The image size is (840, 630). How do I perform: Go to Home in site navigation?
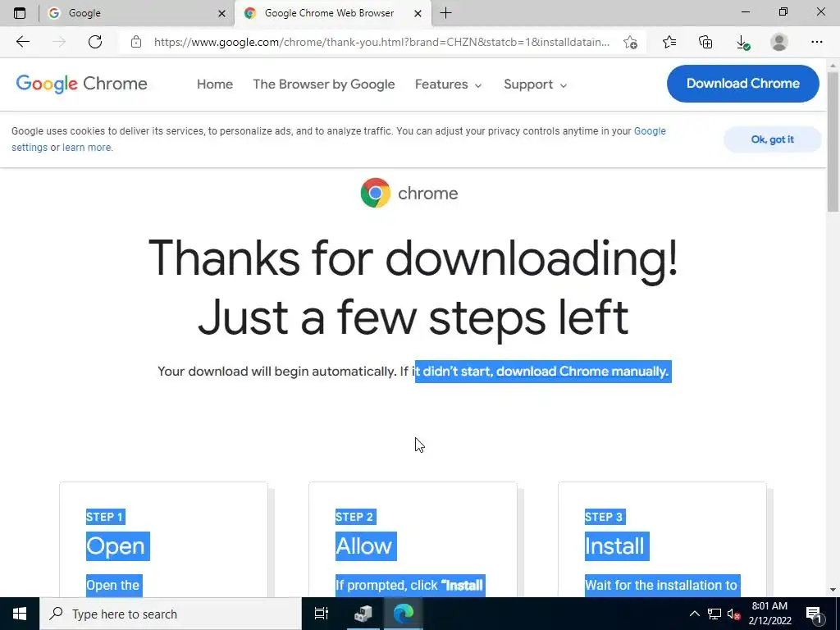pos(215,84)
